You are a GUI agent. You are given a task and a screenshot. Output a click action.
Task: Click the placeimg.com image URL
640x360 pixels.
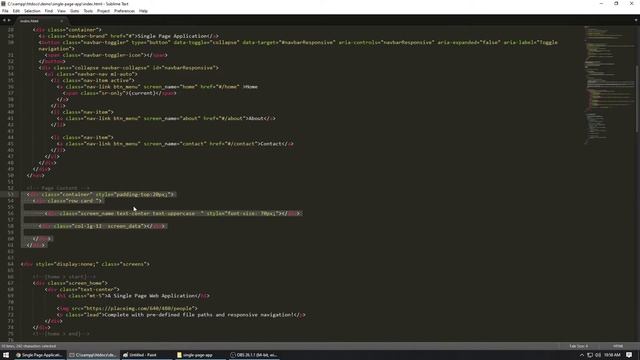pos(139,308)
